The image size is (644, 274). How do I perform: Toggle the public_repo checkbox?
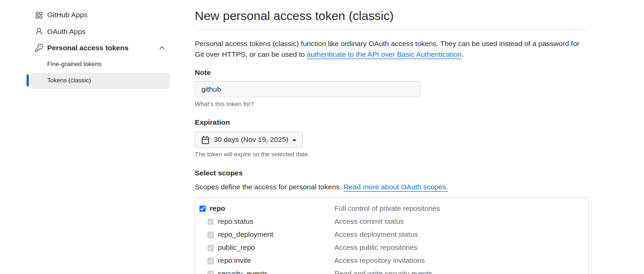(211, 248)
